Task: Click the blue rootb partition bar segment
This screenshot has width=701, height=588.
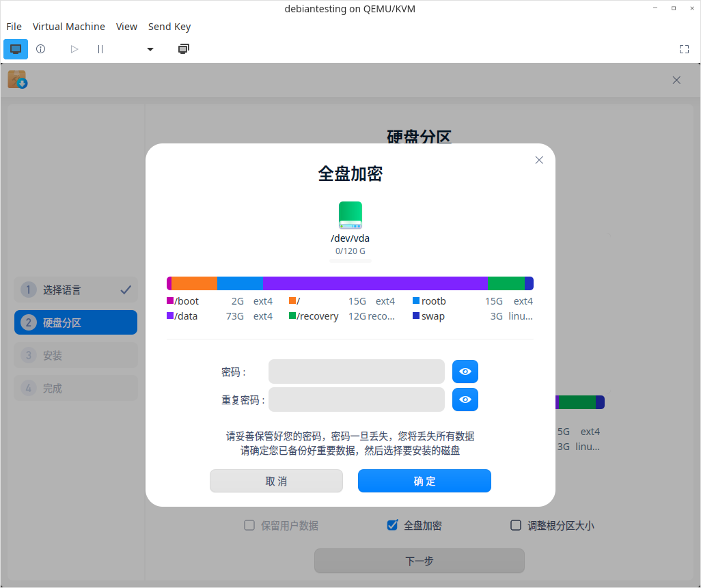Action: (x=240, y=283)
